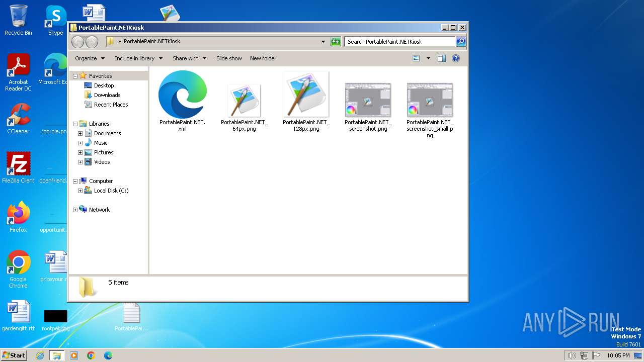The width and height of the screenshot is (644, 362).
Task: Open the Recycle Bin desktop icon
Action: click(x=18, y=21)
